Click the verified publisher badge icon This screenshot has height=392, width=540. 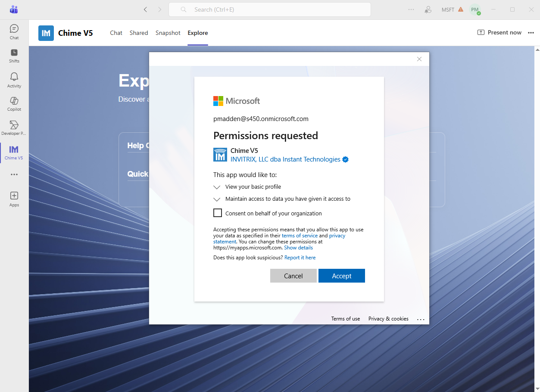point(345,159)
